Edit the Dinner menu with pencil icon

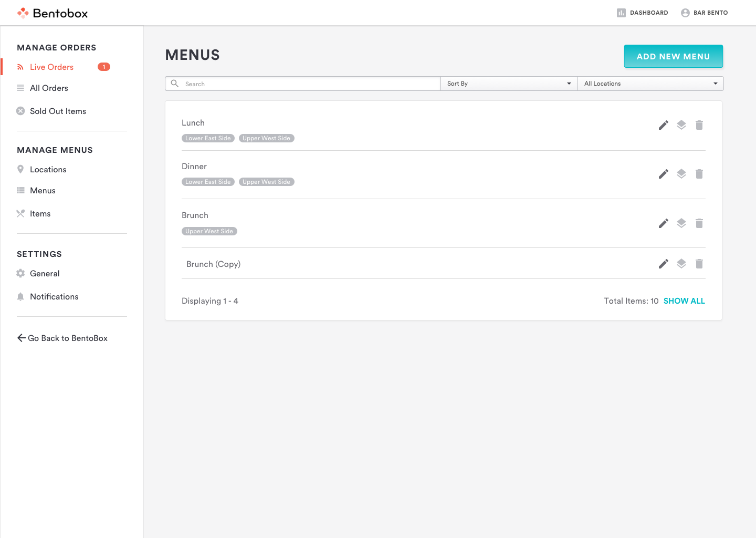point(664,174)
